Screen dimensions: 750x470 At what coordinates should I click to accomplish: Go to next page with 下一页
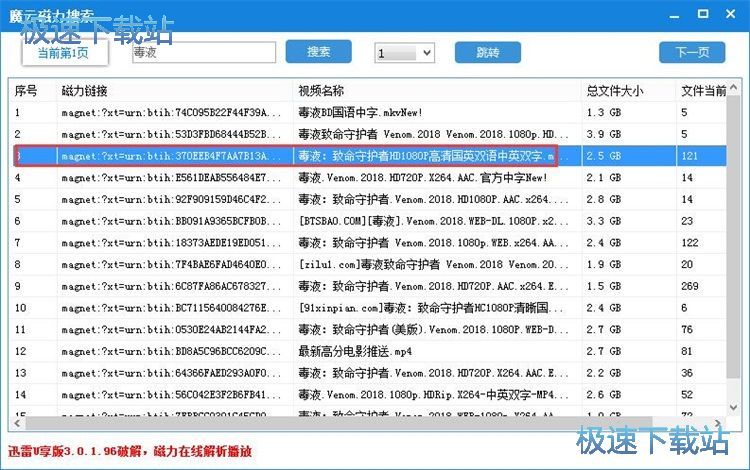(692, 52)
